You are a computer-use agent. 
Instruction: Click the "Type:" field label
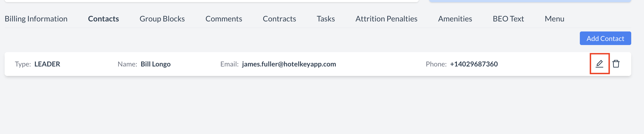(x=23, y=64)
